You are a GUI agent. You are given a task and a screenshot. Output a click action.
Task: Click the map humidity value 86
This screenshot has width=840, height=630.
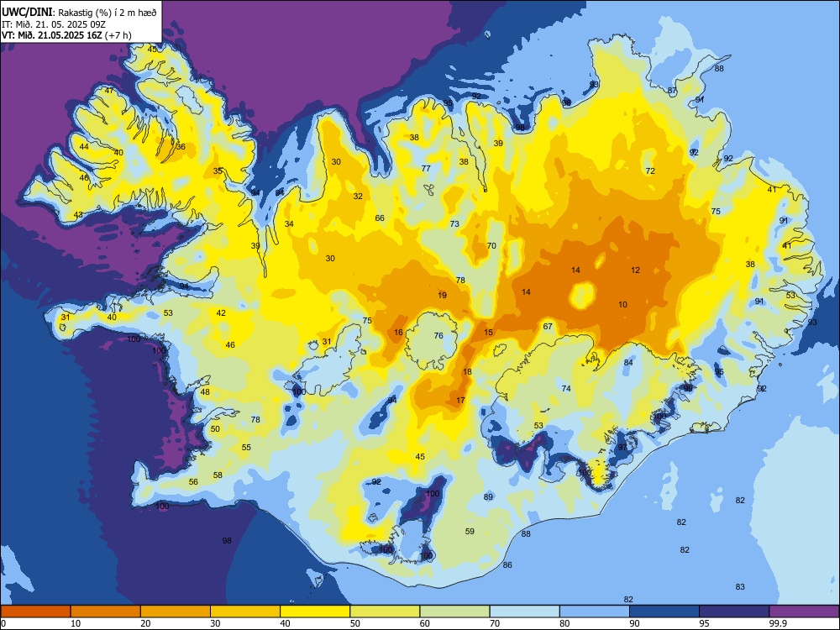click(507, 564)
